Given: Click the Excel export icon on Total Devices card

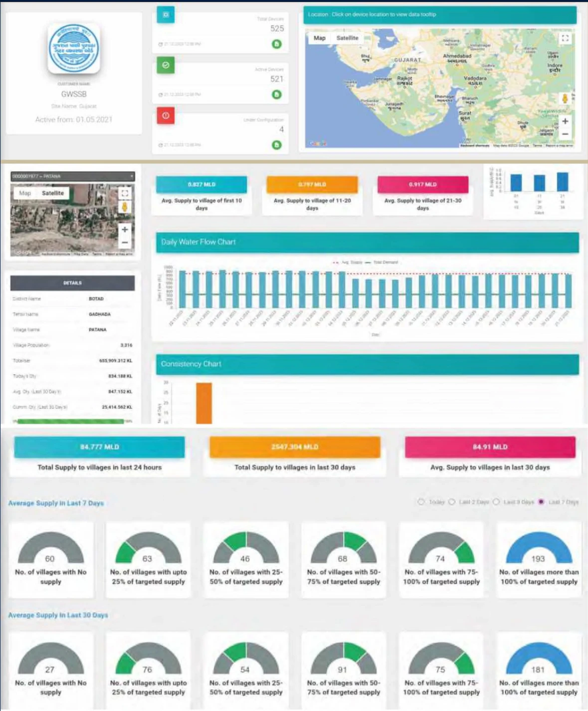Looking at the screenshot, I should pyautogui.click(x=276, y=43).
